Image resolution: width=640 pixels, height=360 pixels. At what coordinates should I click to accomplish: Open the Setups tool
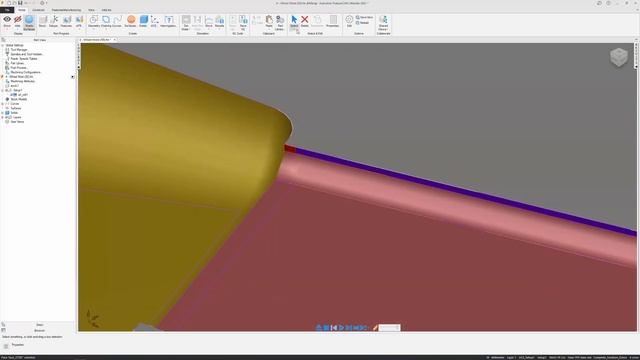(54, 22)
